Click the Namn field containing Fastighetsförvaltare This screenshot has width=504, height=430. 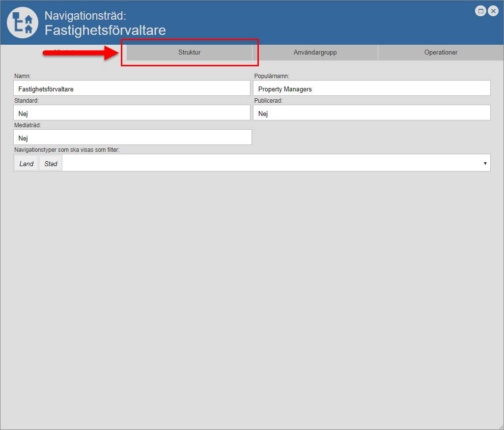point(132,88)
